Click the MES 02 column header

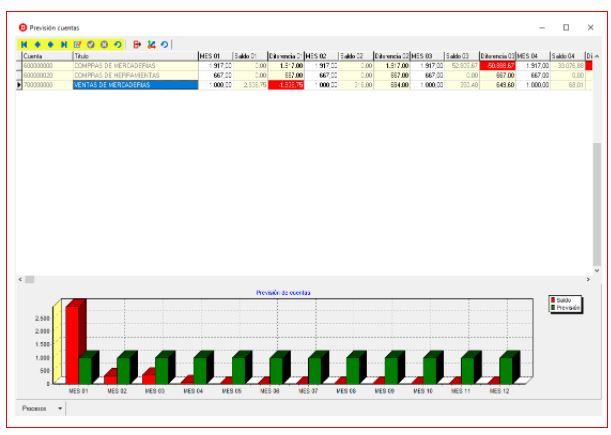321,56
